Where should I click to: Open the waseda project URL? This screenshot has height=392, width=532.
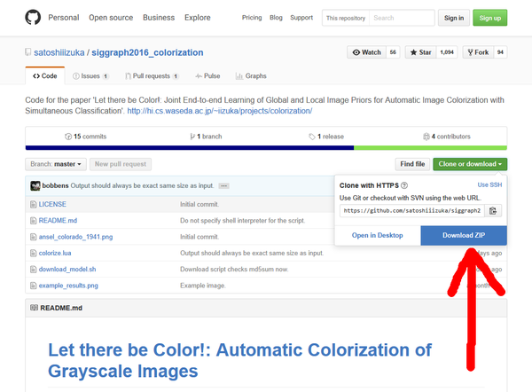pos(220,111)
